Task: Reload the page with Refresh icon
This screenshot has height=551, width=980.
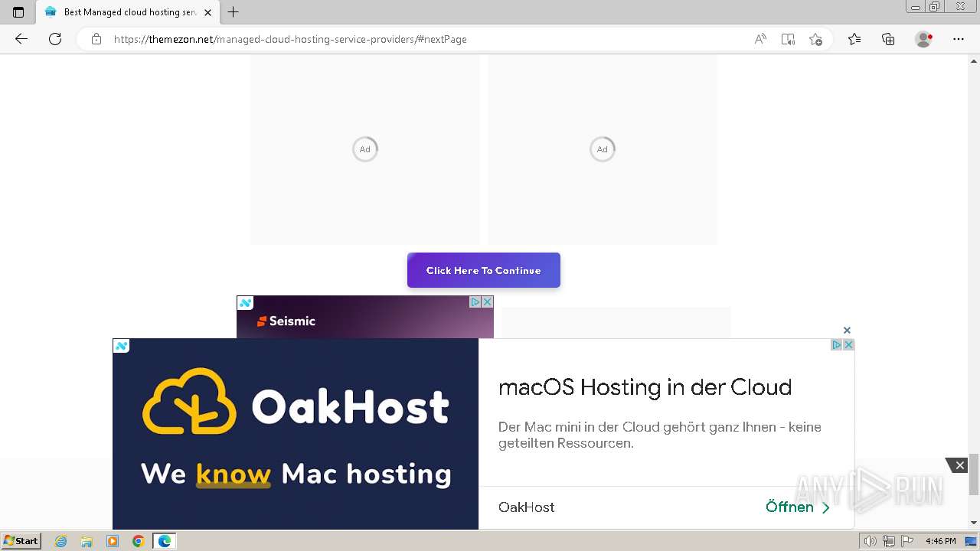Action: pyautogui.click(x=55, y=39)
